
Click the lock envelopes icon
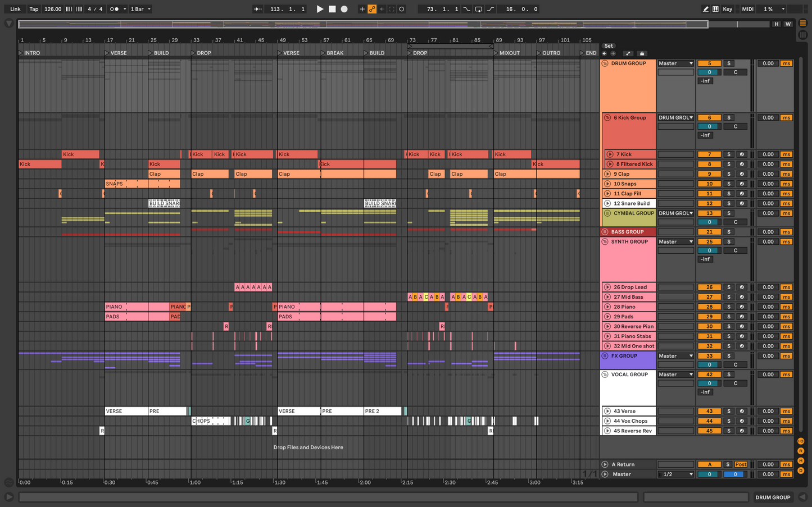point(642,54)
